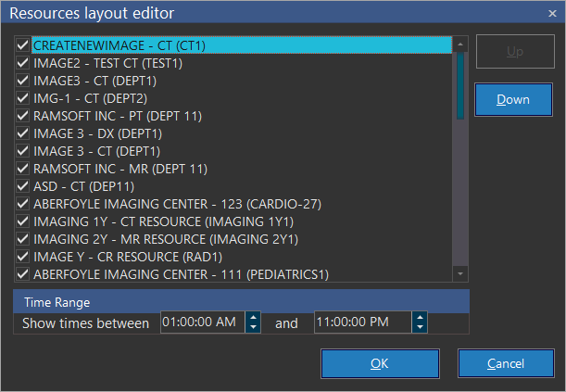Image resolution: width=566 pixels, height=392 pixels.
Task: Close the Resources layout editor dialog
Action: tap(552, 12)
